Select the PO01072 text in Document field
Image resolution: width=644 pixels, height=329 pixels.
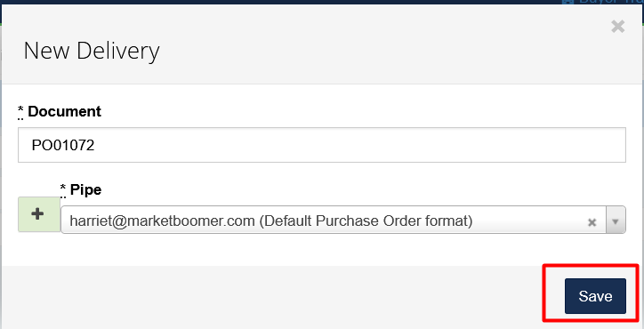63,146
